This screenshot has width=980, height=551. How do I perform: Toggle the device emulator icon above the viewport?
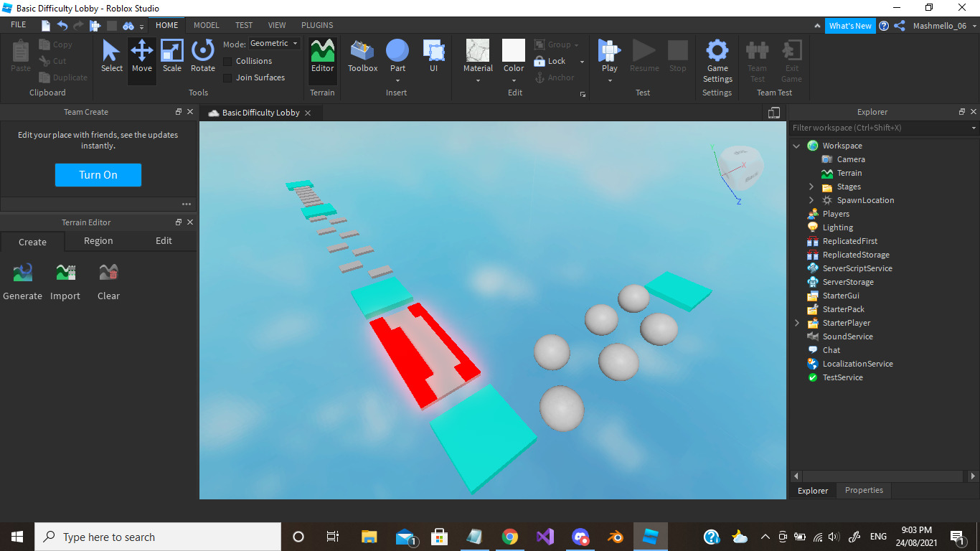point(773,113)
